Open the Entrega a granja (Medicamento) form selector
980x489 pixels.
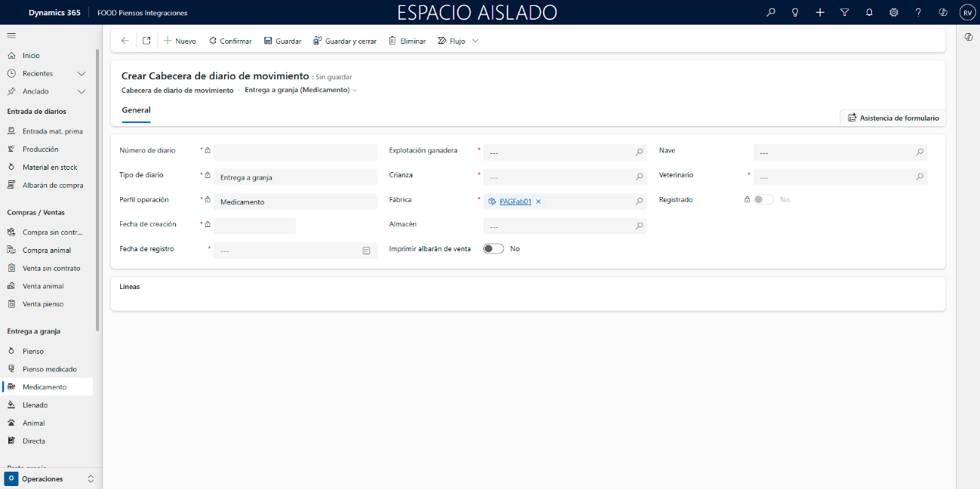(301, 90)
